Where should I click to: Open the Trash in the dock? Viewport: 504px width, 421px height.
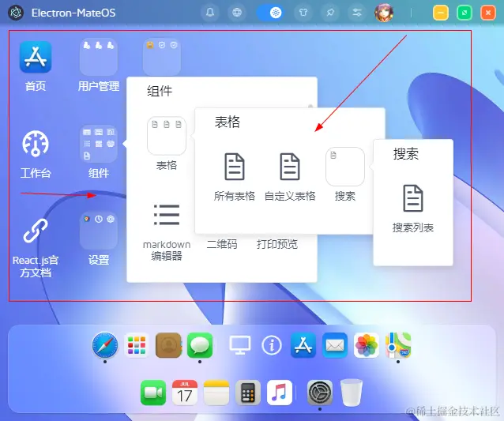[352, 393]
